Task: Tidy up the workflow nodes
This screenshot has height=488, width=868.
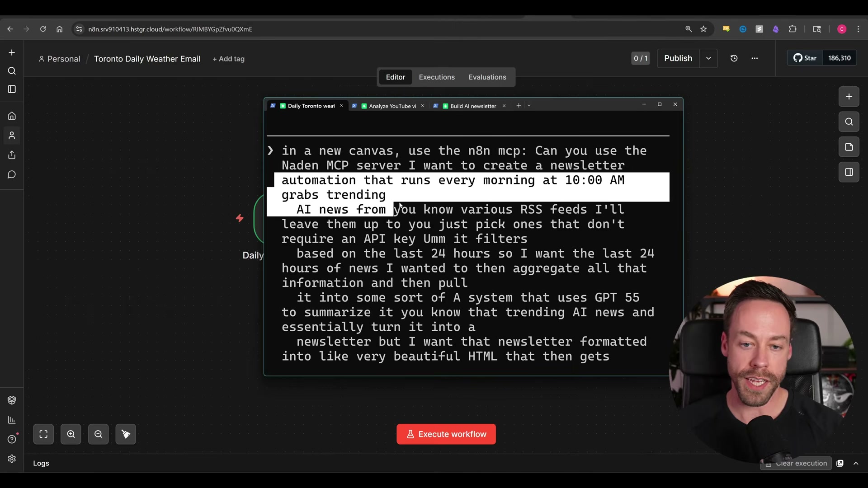Action: click(x=126, y=434)
